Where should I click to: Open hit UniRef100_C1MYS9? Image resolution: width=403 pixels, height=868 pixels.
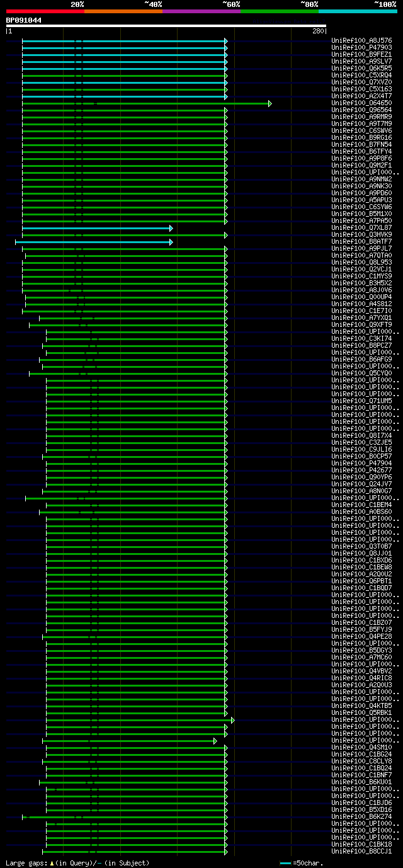click(x=361, y=277)
